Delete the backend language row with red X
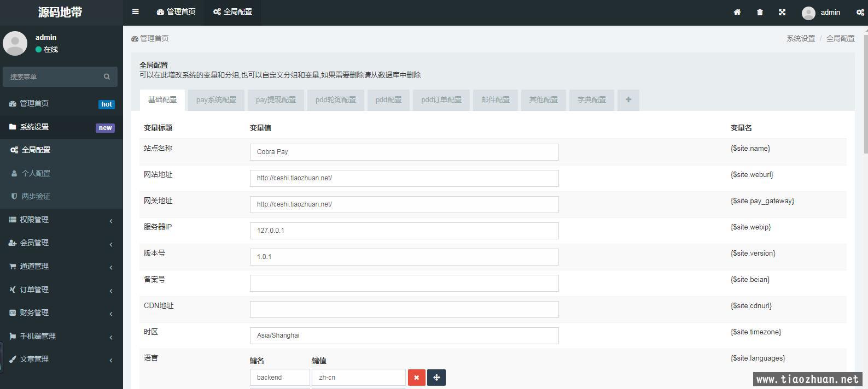 (x=416, y=378)
